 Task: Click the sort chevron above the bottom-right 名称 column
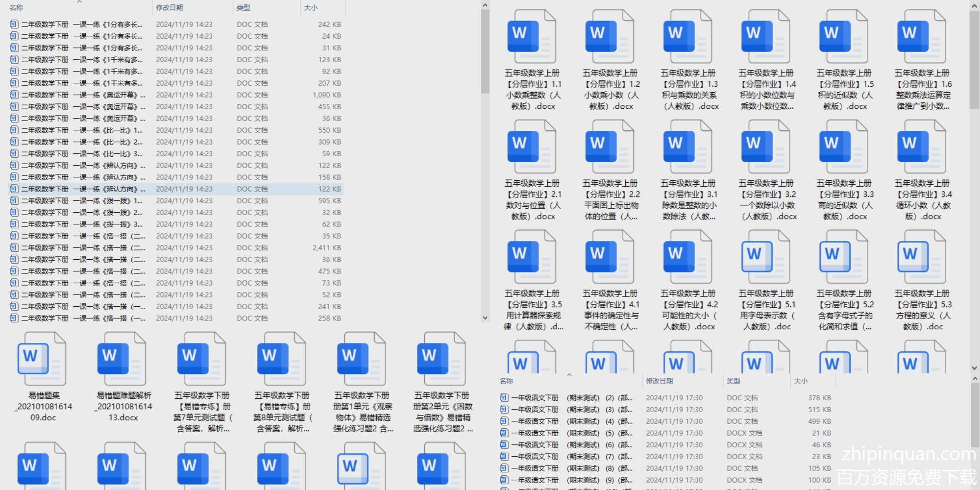point(569,375)
